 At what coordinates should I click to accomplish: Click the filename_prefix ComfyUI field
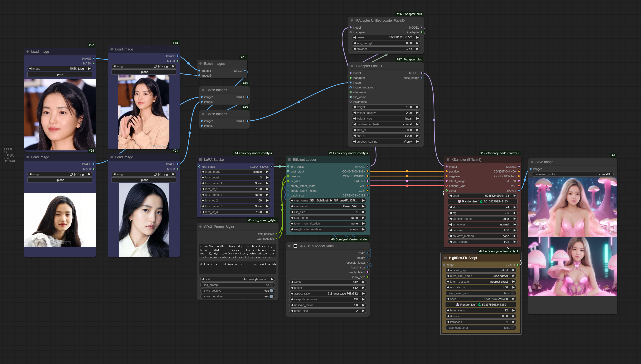click(x=573, y=174)
